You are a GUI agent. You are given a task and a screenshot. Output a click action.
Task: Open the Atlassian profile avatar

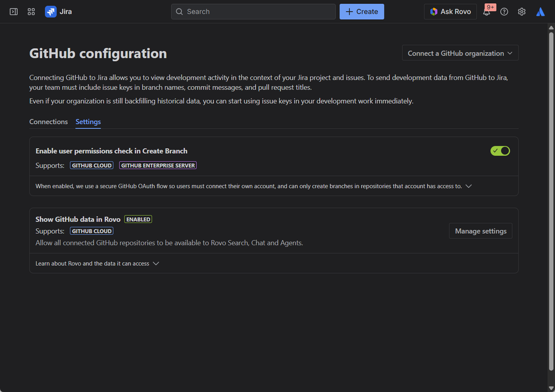point(540,12)
